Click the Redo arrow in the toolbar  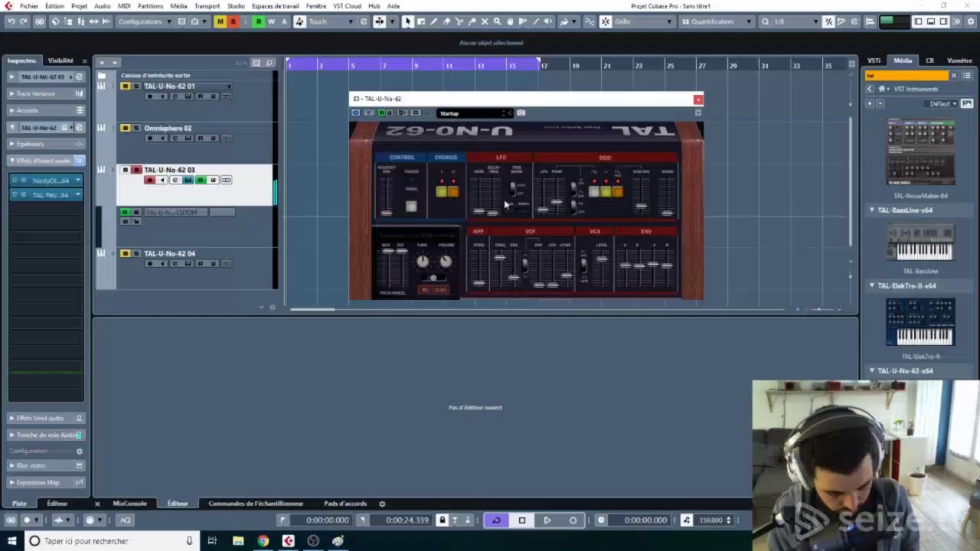(x=24, y=21)
